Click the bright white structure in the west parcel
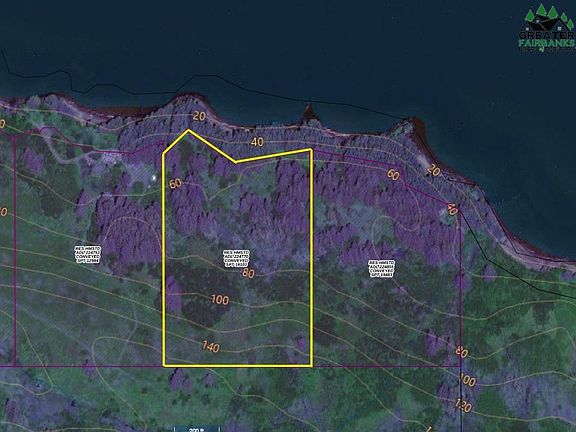 click(x=154, y=178)
